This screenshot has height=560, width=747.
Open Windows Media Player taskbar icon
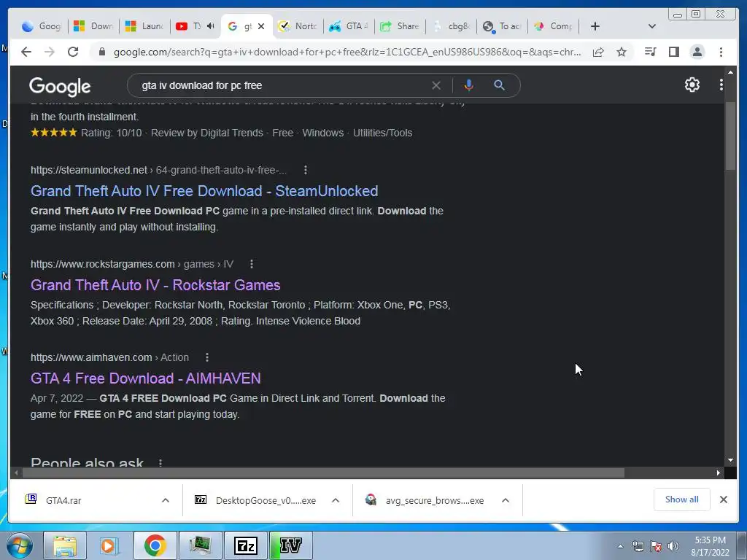pyautogui.click(x=109, y=545)
